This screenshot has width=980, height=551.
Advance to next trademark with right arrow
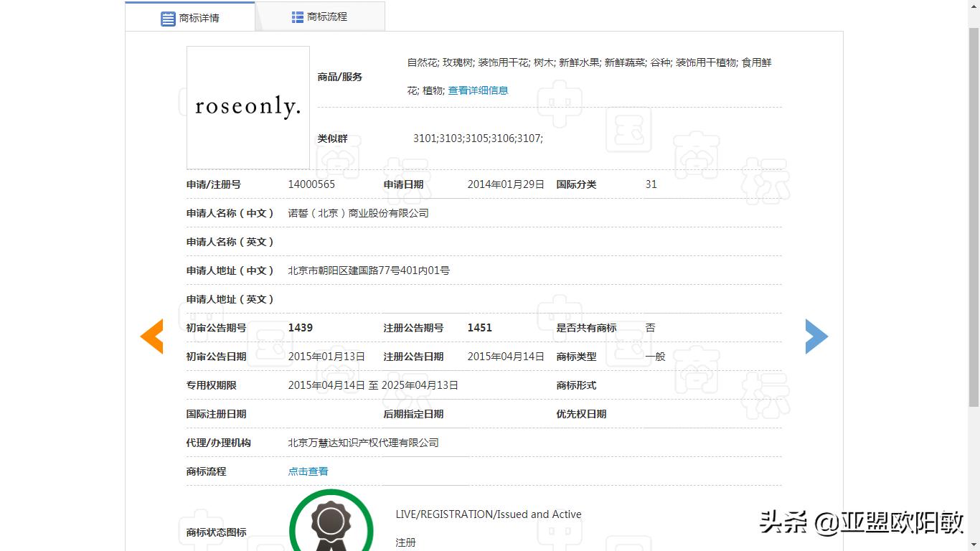point(816,336)
